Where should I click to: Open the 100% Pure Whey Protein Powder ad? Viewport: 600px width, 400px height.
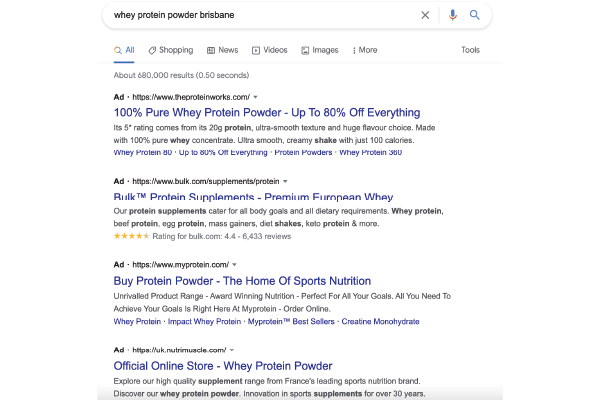[267, 113]
